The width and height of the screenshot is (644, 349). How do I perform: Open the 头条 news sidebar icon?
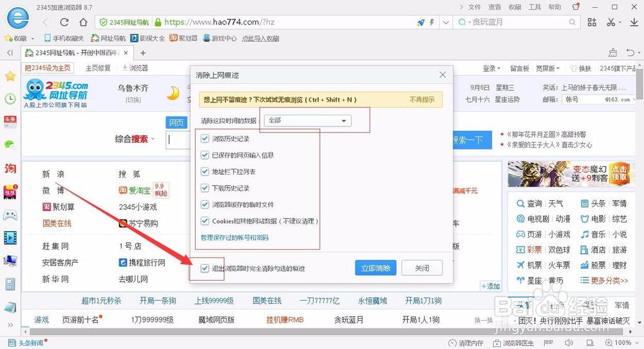coord(10,122)
